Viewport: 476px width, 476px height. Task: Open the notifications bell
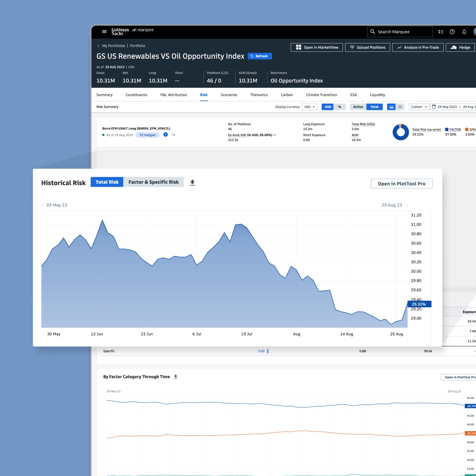(x=464, y=31)
